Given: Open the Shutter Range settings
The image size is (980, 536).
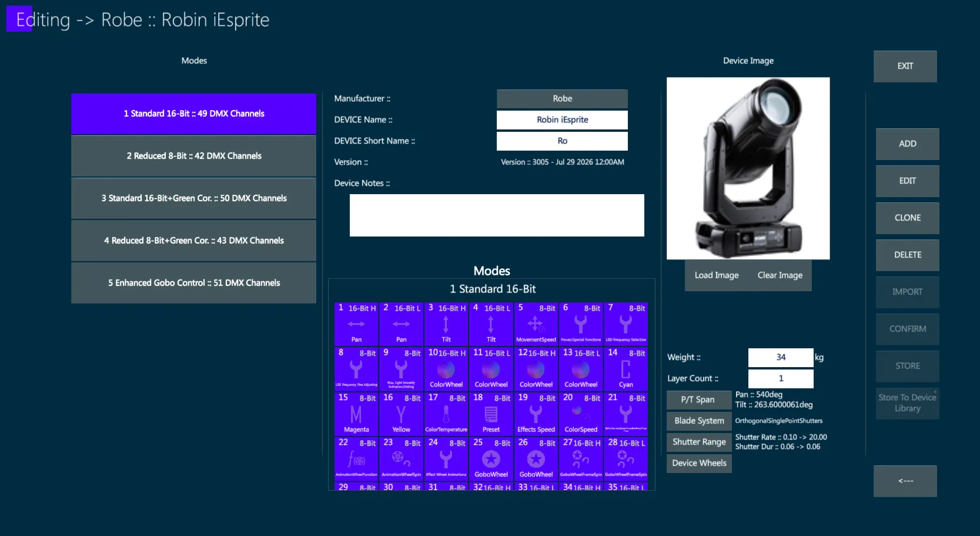Looking at the screenshot, I should click(x=699, y=442).
